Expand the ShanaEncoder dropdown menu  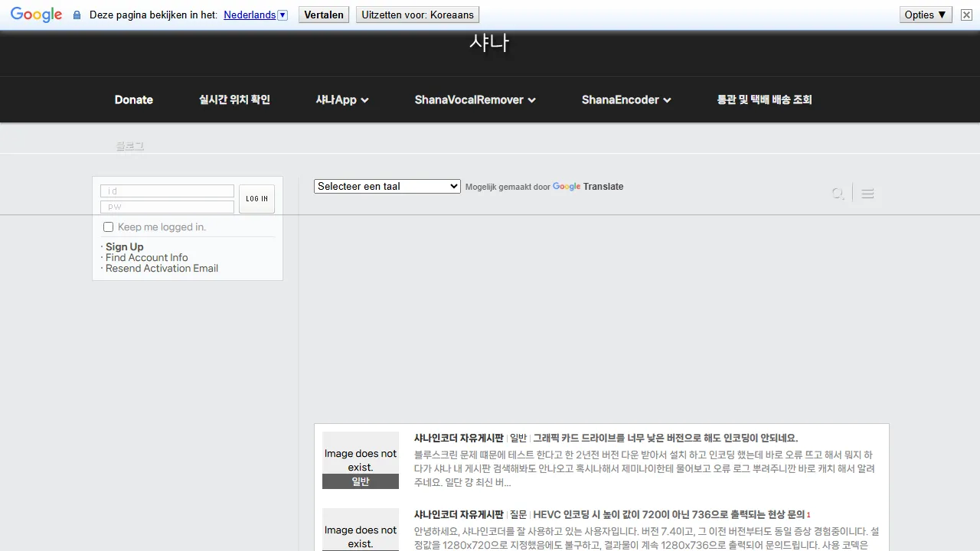coord(667,99)
